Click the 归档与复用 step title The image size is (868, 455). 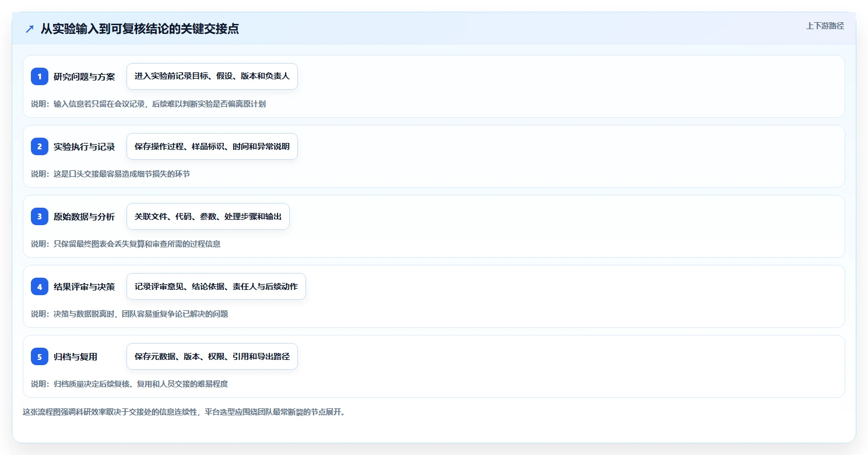(x=76, y=356)
